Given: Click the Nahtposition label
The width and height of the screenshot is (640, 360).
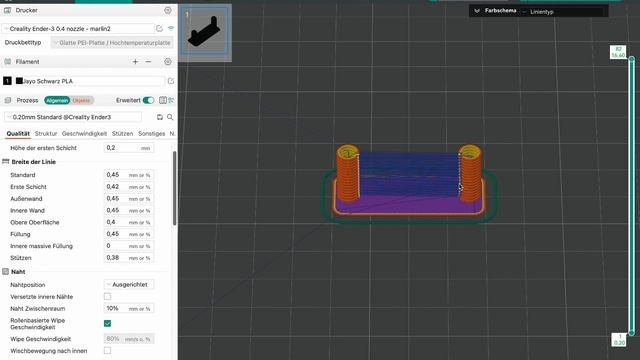Looking at the screenshot, I should (27, 285).
